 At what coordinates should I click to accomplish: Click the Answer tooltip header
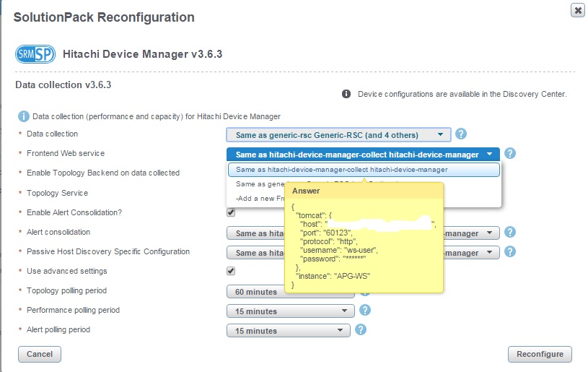364,191
